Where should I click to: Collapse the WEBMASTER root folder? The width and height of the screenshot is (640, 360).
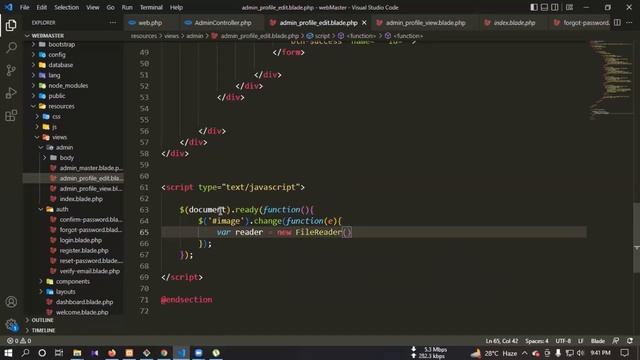pyautogui.click(x=48, y=36)
